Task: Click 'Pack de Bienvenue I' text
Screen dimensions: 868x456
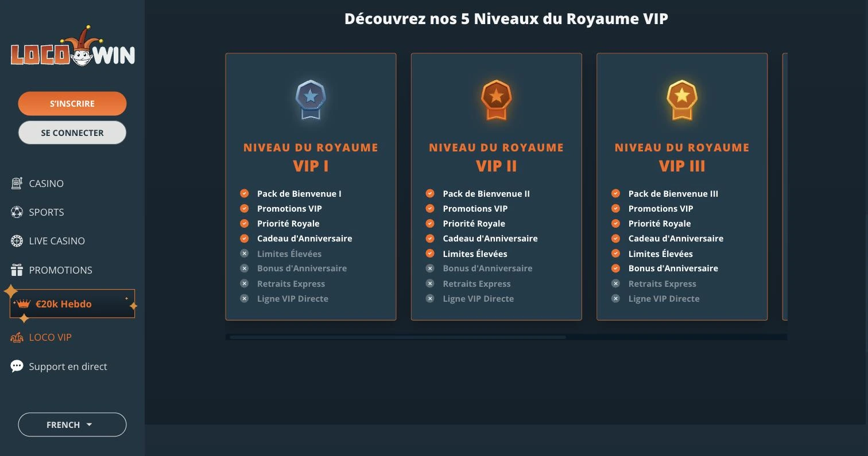Action: pos(299,194)
